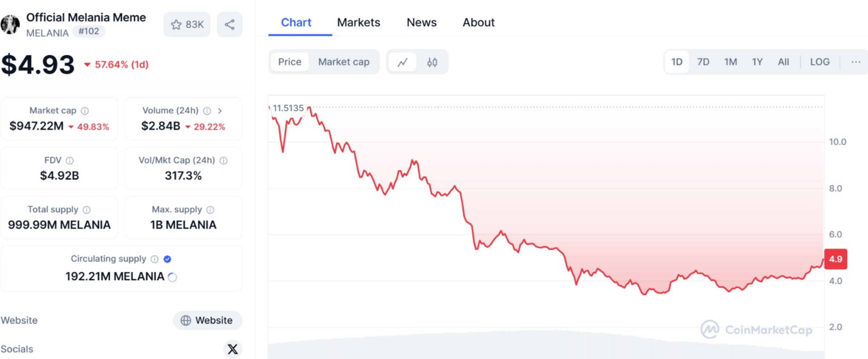Open the X social profile icon
This screenshot has width=868, height=359.
tap(233, 349)
